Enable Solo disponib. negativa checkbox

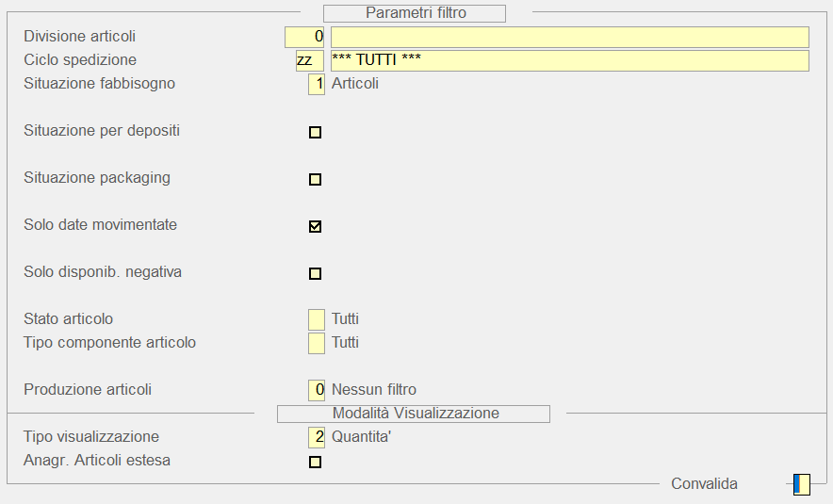[316, 273]
